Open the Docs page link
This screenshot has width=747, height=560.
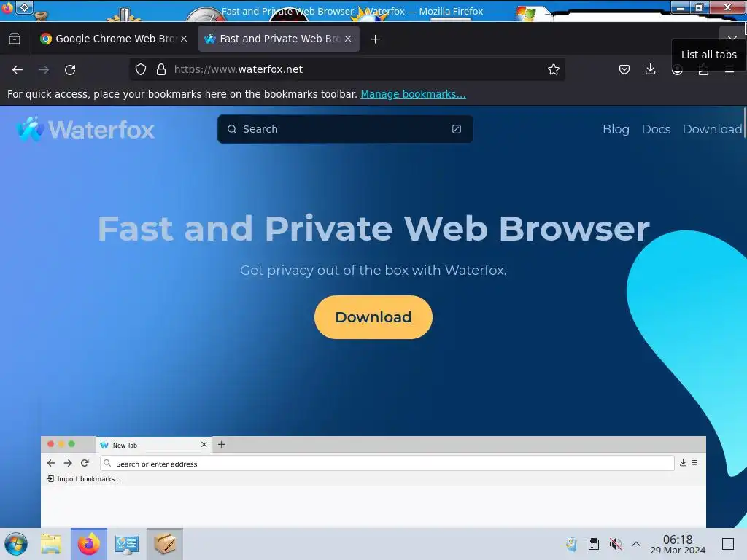[656, 129]
